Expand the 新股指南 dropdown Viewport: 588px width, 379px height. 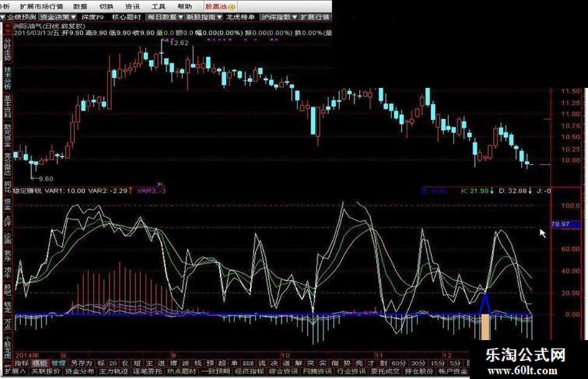[x=204, y=17]
